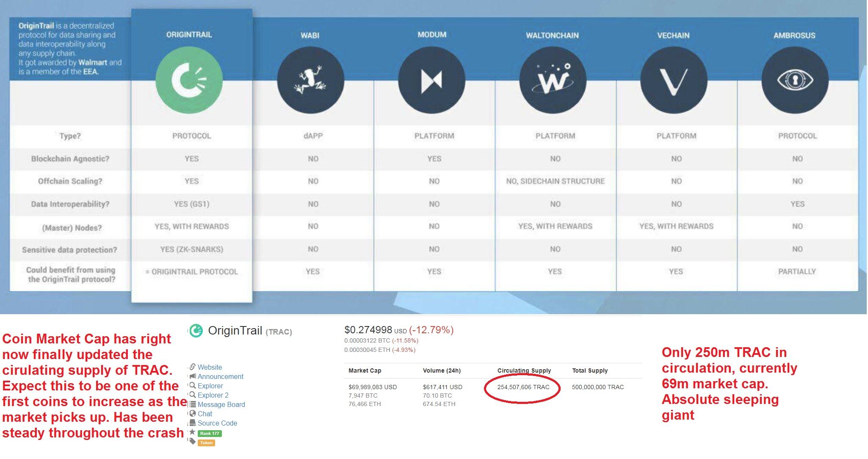Image resolution: width=868 pixels, height=459 pixels.
Task: Click the magnifier icon beside Explorer 2
Action: (193, 395)
